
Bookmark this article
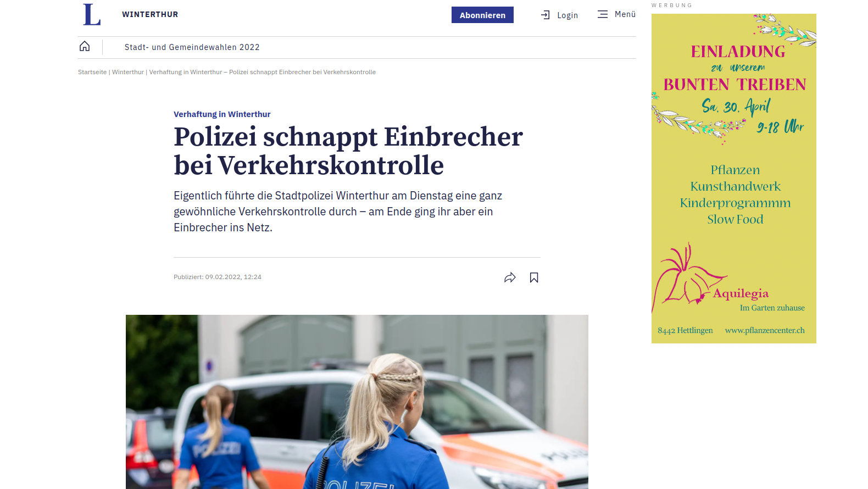[x=534, y=277]
